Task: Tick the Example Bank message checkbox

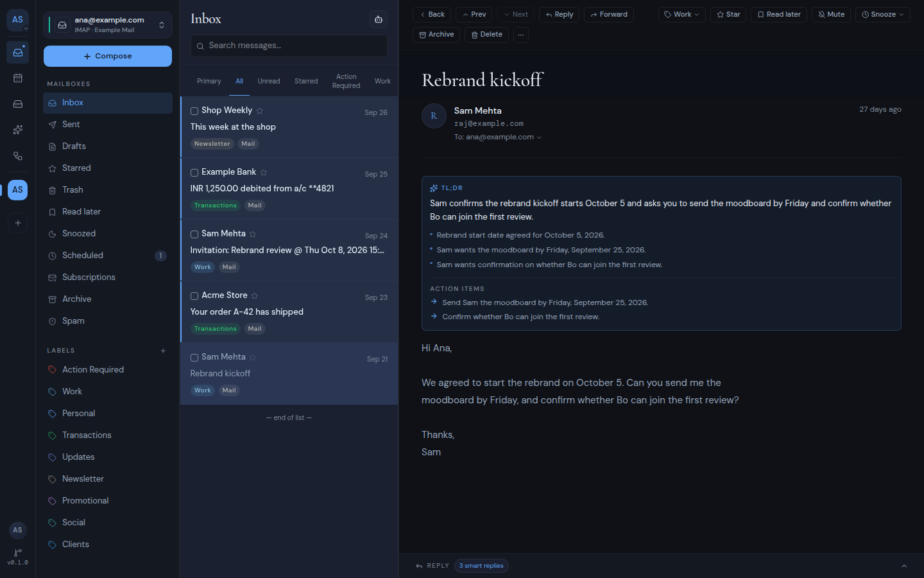Action: (x=194, y=173)
